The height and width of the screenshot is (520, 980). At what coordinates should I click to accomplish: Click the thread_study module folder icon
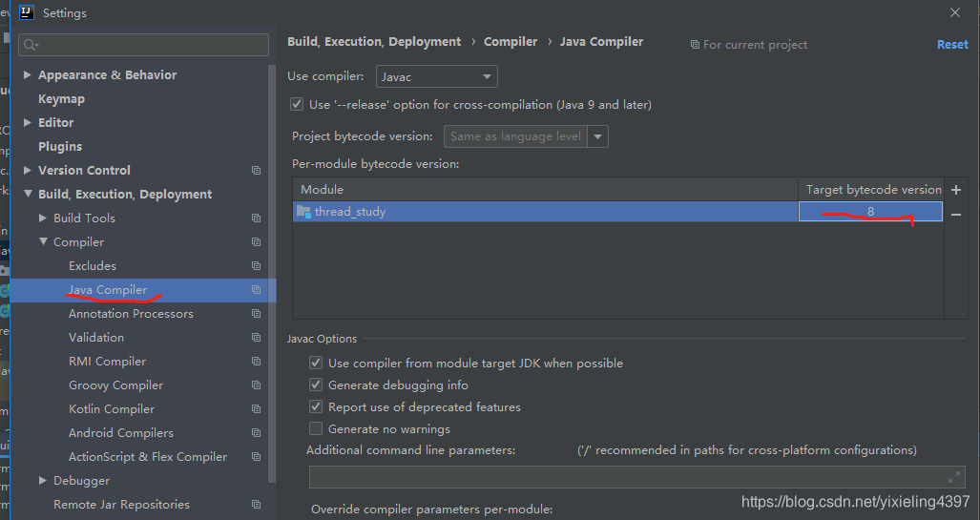click(303, 211)
